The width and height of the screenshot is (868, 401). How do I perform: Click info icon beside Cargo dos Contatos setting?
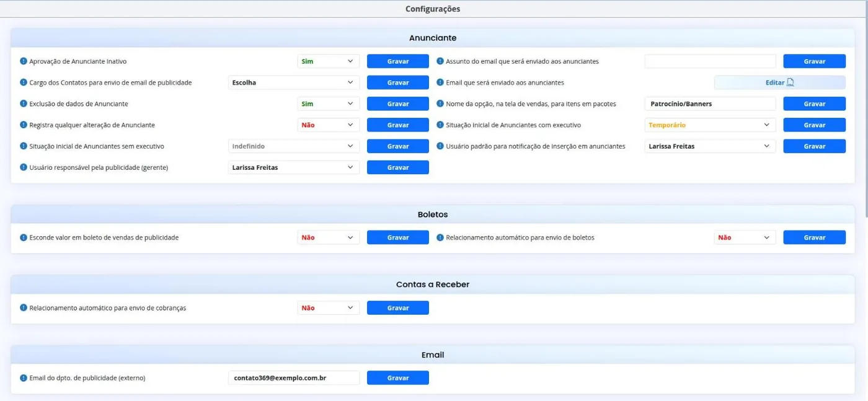24,82
